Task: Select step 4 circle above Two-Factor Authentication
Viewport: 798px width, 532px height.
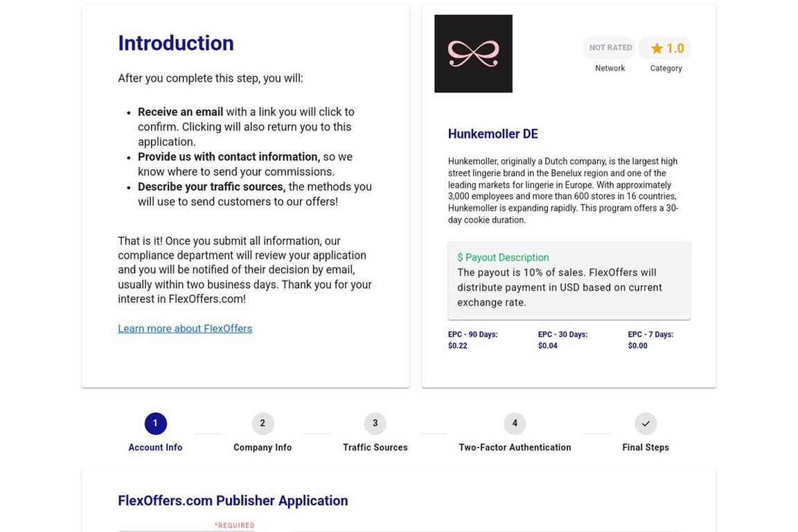Action: 515,423
